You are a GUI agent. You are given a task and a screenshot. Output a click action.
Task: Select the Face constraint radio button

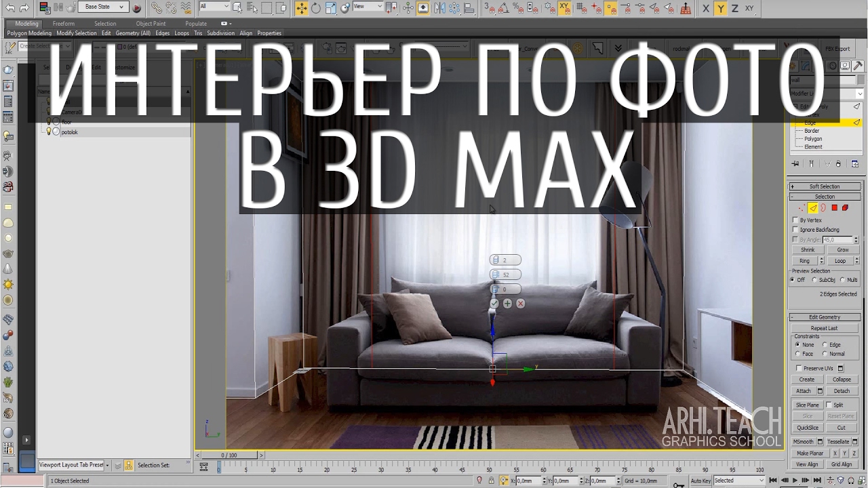pyautogui.click(x=797, y=354)
